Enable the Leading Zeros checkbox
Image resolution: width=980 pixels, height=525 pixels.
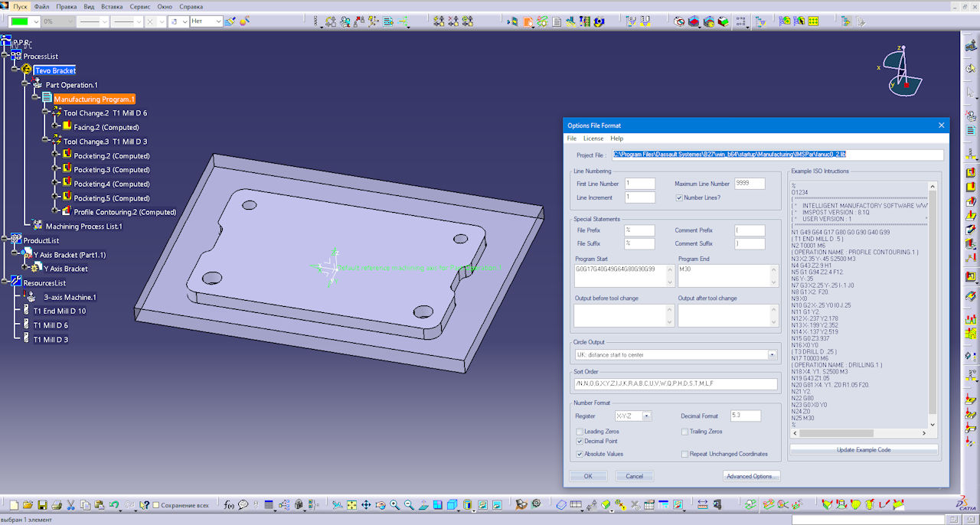click(x=579, y=432)
